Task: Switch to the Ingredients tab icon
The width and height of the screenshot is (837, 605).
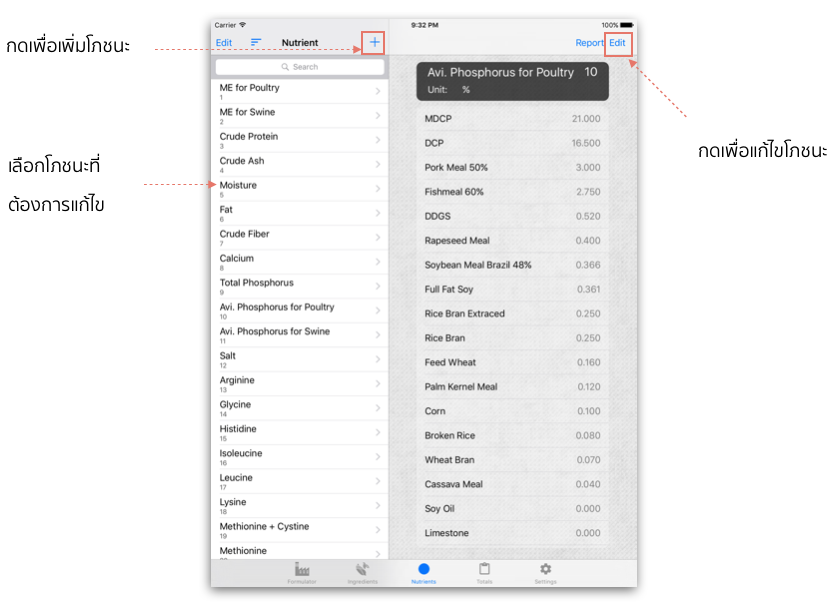Action: click(362, 569)
